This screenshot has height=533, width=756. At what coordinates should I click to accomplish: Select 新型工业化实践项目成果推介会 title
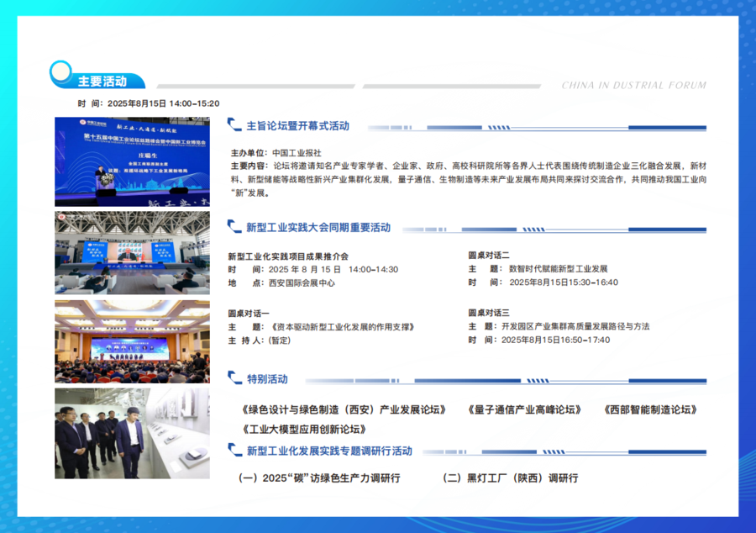pos(288,256)
